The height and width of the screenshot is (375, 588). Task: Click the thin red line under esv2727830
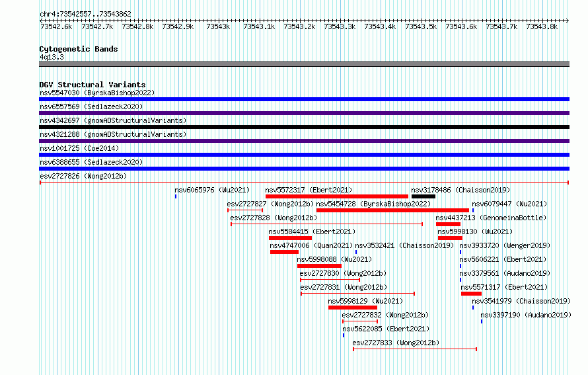point(330,280)
